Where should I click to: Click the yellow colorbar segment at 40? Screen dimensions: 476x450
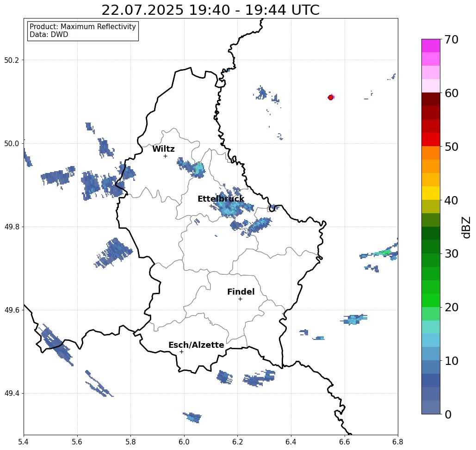coord(431,193)
